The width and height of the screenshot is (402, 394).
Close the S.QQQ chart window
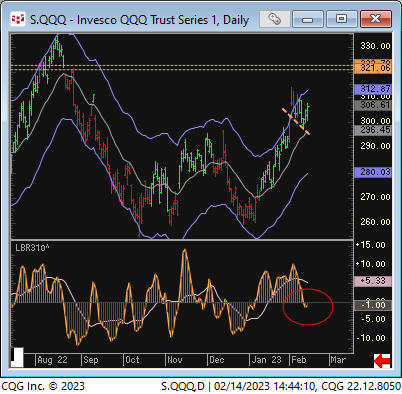375,19
